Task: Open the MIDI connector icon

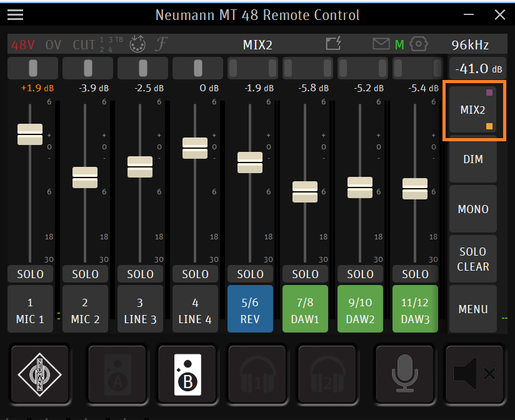Action: [137, 44]
